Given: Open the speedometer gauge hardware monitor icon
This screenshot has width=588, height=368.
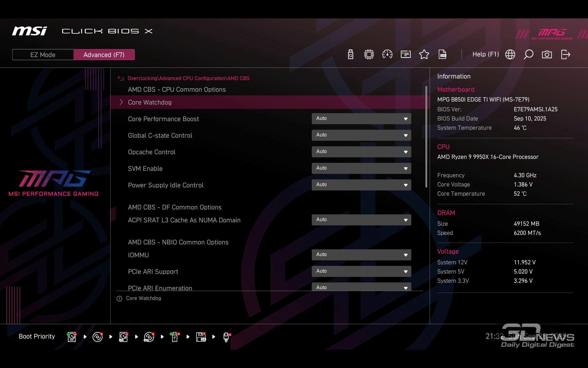Looking at the screenshot, I should (x=387, y=55).
